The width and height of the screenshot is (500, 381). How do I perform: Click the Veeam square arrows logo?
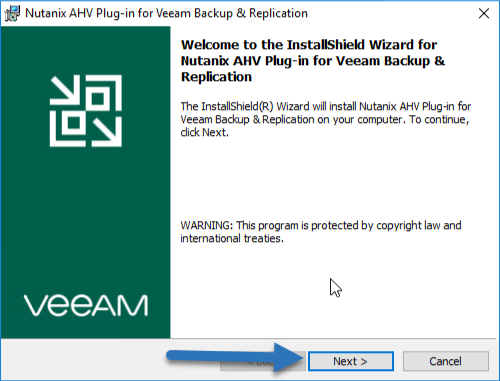86,111
